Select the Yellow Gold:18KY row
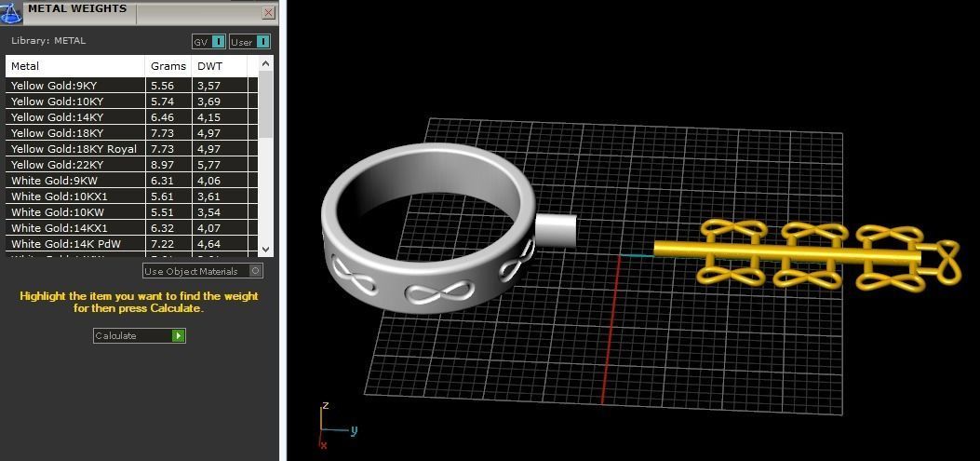 point(132,133)
